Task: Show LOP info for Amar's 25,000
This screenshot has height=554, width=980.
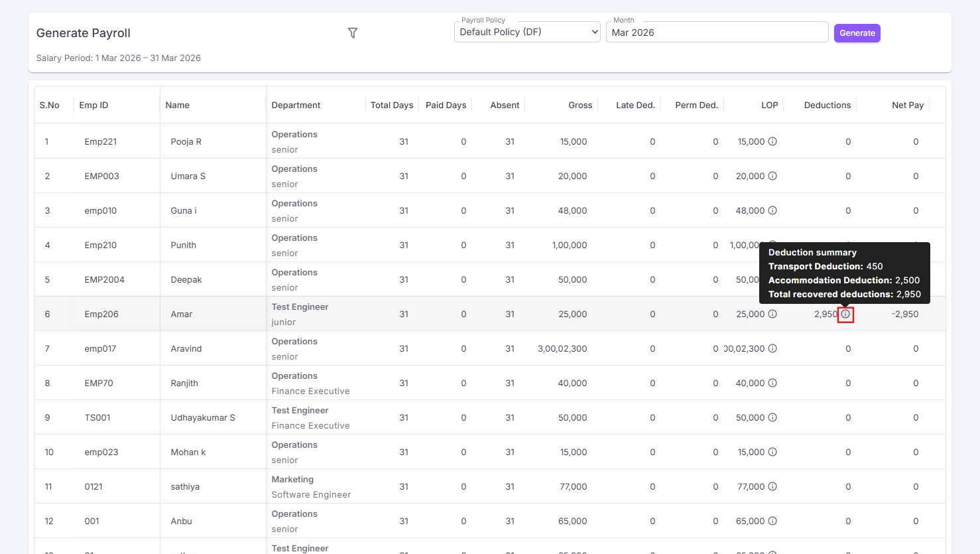Action: point(772,314)
